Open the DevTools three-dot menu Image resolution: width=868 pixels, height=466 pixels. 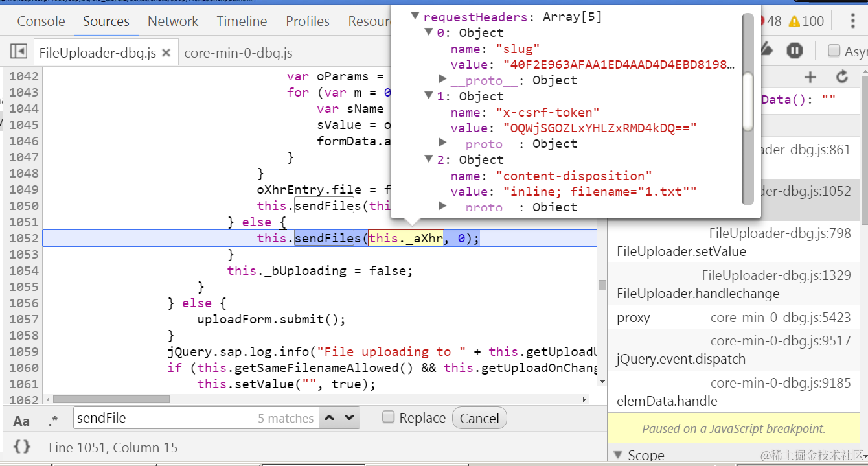tap(852, 21)
